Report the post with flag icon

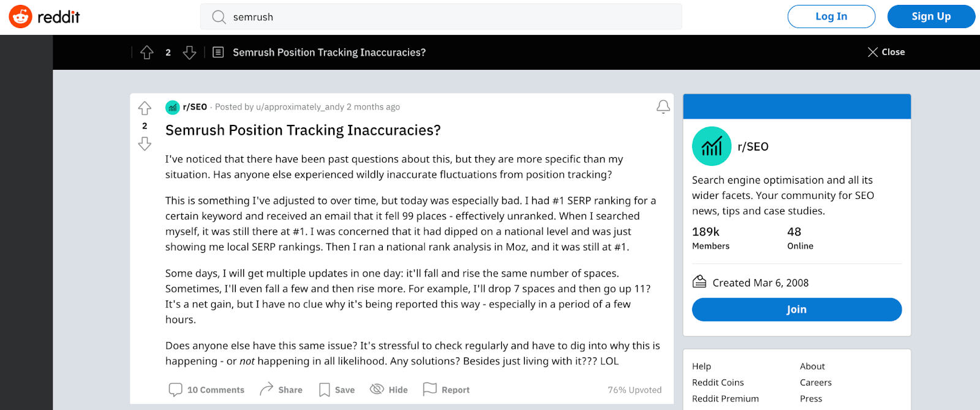(447, 390)
